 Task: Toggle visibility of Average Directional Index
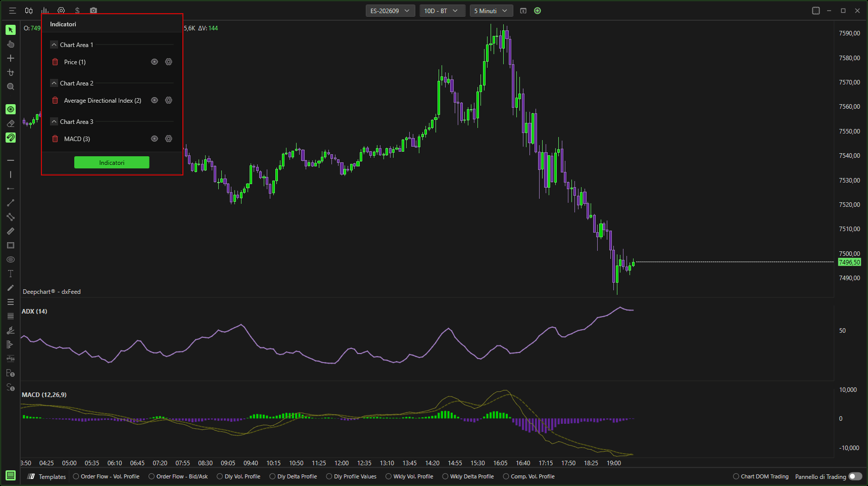click(155, 100)
